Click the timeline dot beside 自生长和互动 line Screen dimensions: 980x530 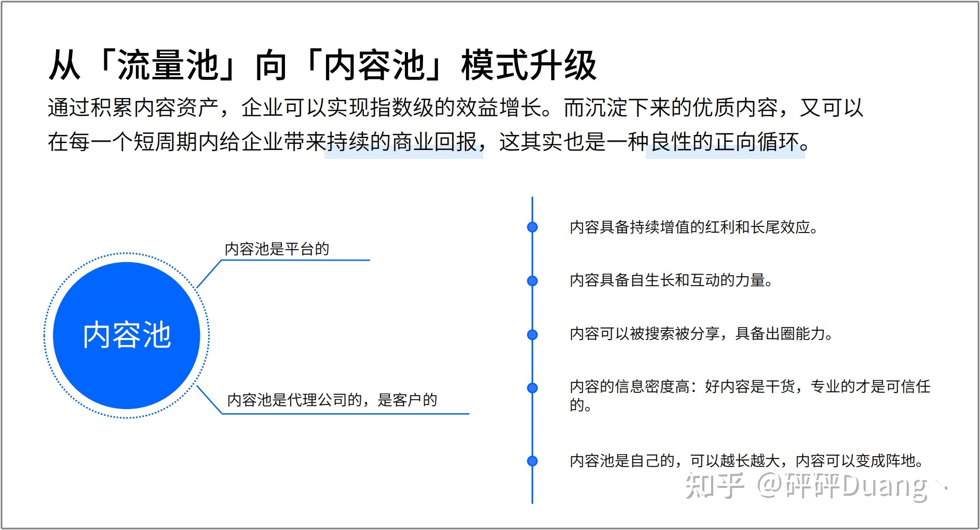[532, 281]
